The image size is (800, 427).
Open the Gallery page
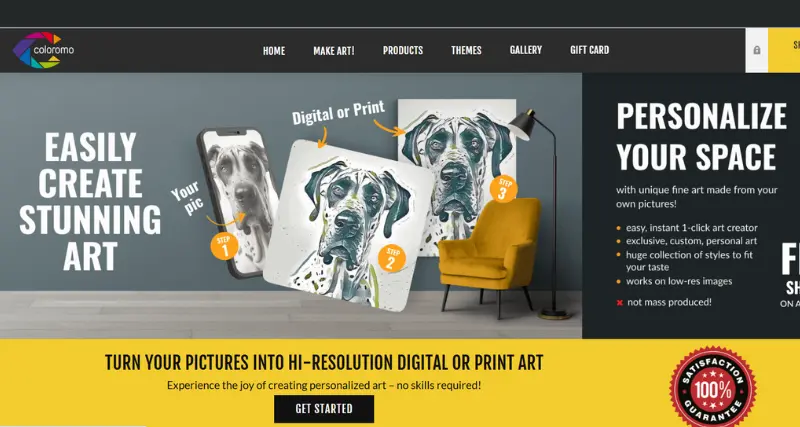click(526, 51)
